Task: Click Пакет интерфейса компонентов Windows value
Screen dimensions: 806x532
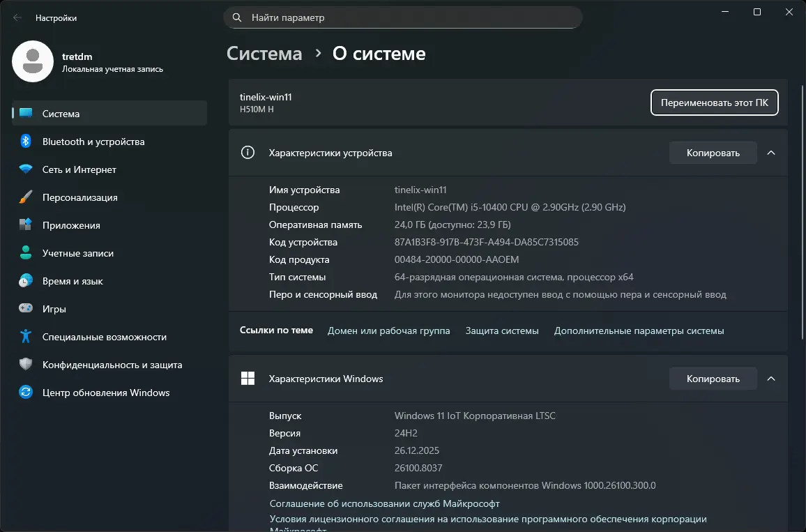Action: click(x=525, y=485)
